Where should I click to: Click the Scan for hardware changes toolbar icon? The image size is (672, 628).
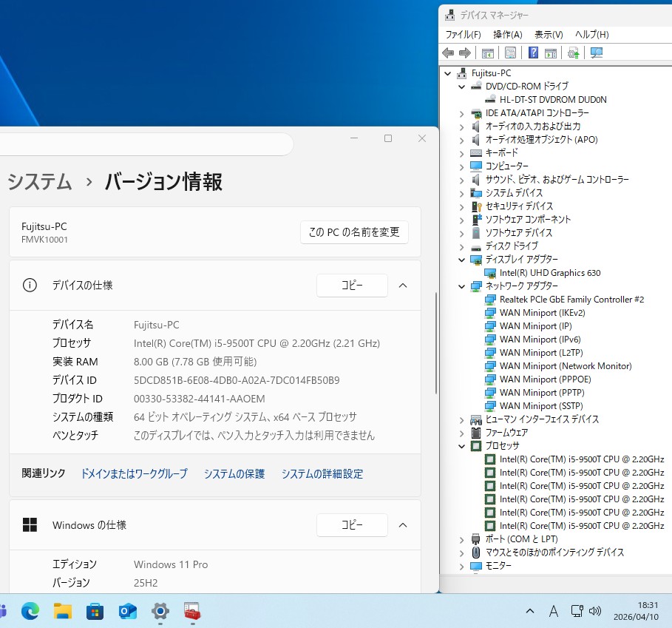596,53
